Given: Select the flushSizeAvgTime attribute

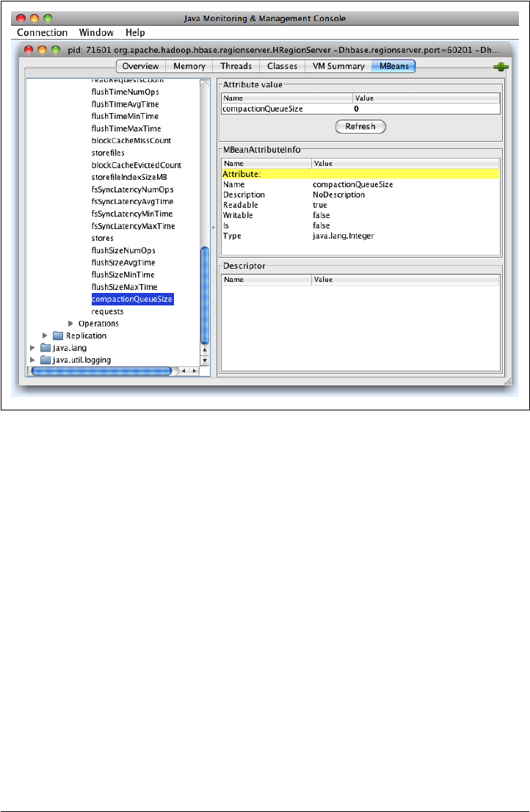Looking at the screenshot, I should [123, 263].
